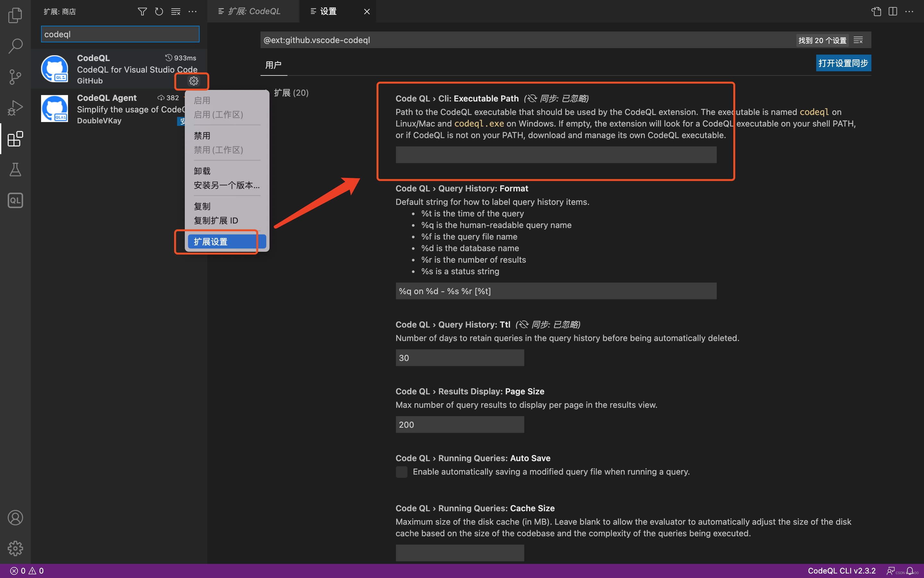Choose 复制扩展 ID menu item
The width and height of the screenshot is (924, 578).
click(216, 221)
